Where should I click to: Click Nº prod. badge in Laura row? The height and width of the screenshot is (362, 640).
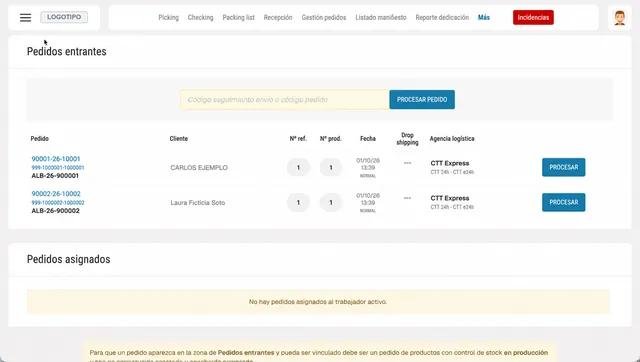click(x=331, y=203)
